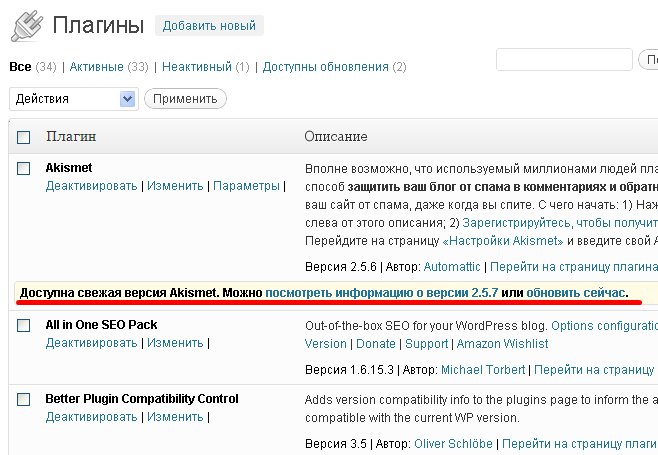Check the Better Plugin Compatibility Control checkbox
Viewport: 658px width, 455px height.
(x=24, y=399)
